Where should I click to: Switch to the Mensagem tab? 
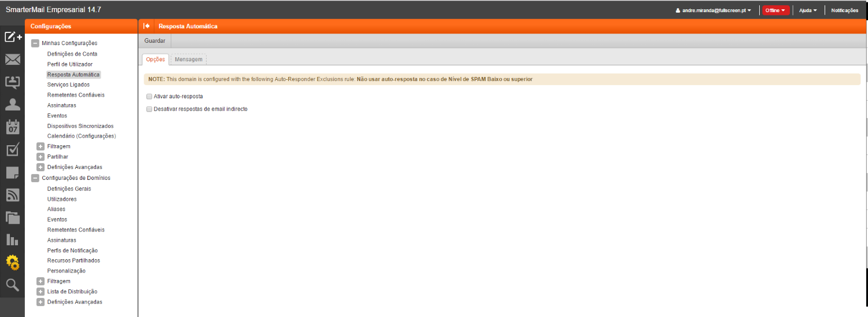point(189,60)
